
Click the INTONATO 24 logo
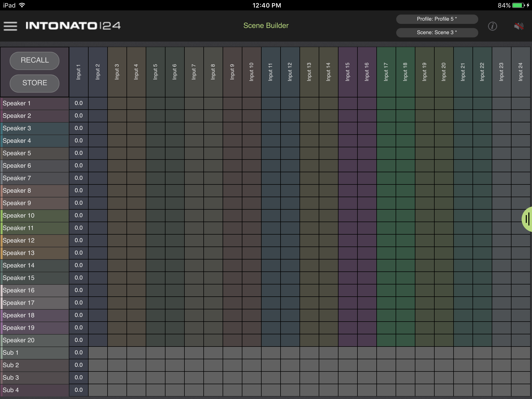pos(73,26)
